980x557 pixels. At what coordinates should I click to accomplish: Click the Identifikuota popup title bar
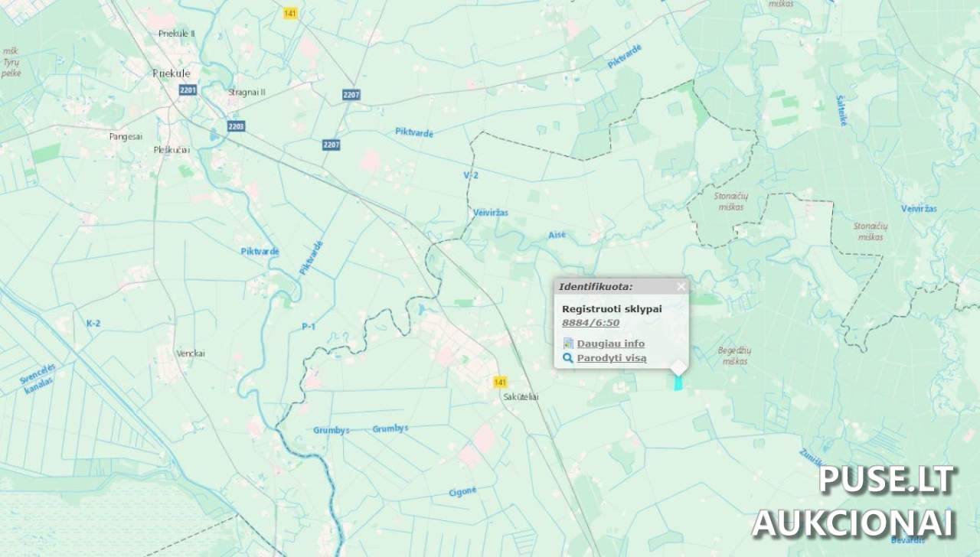point(612,287)
